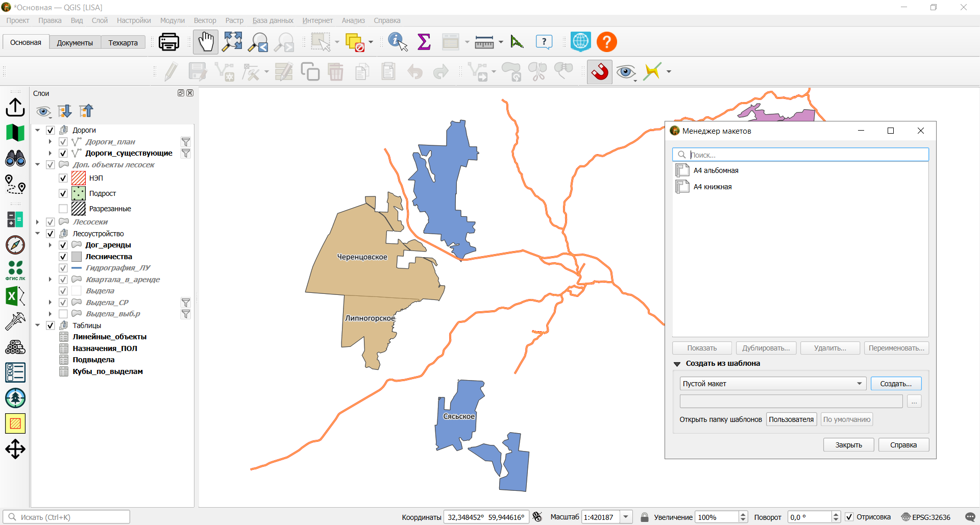980x525 pixels.
Task: Click the Identify Features tool
Action: point(398,42)
